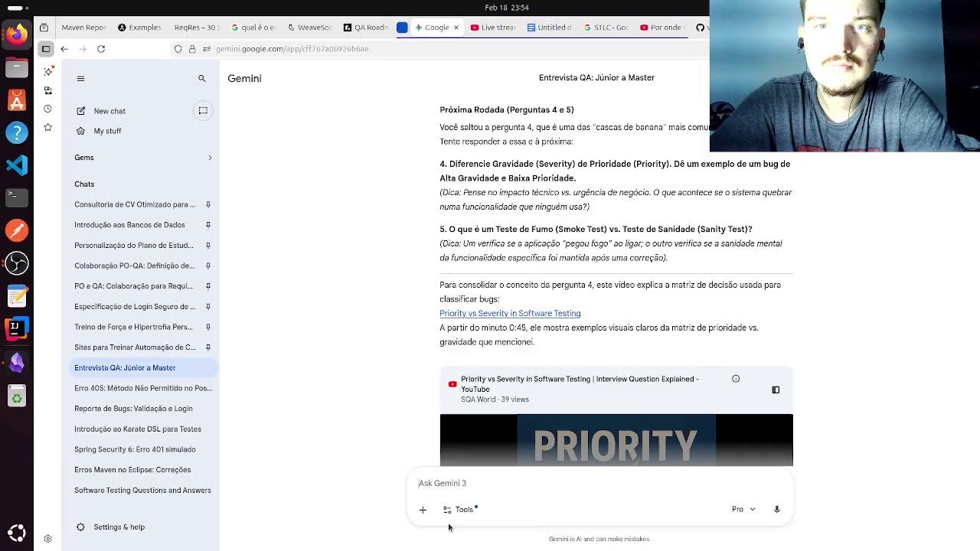
Task: Switch to the Live stream YouTube tab
Action: click(x=493, y=28)
